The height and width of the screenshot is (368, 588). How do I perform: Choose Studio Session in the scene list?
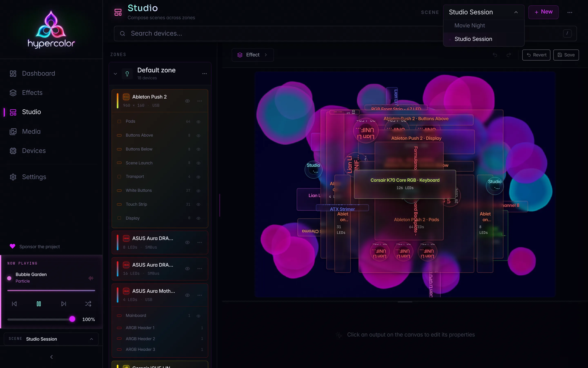click(483, 39)
